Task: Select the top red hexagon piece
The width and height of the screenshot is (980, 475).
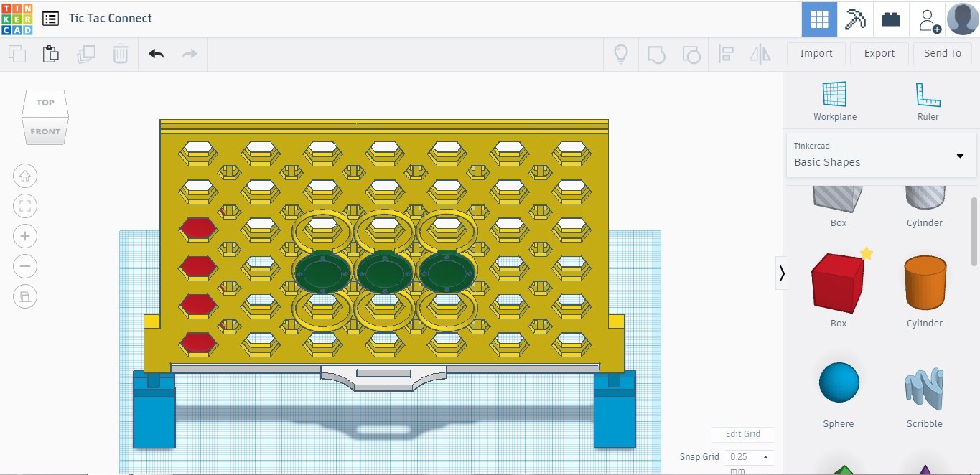Action: [198, 229]
